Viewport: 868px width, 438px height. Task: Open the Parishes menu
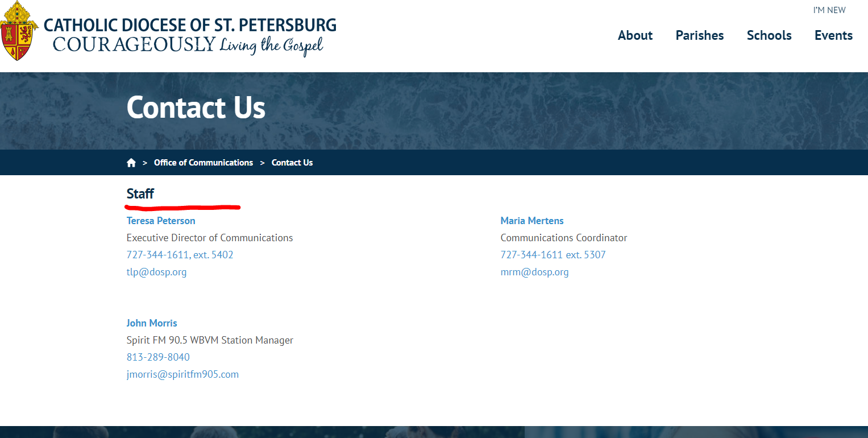699,35
